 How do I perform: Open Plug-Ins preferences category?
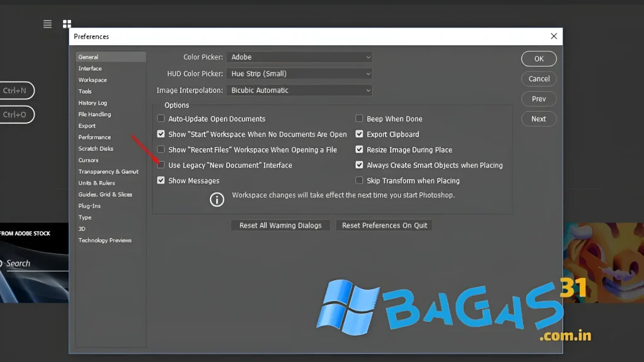coord(89,206)
